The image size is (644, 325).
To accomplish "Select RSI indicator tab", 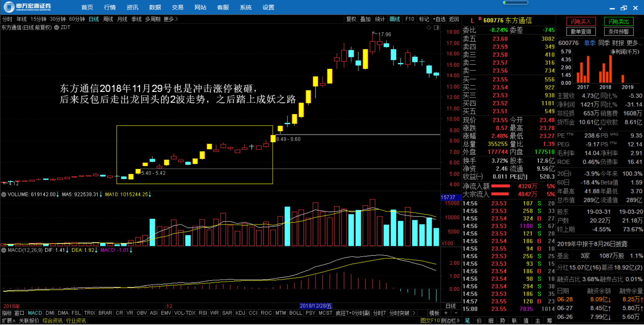I will click(x=203, y=313).
